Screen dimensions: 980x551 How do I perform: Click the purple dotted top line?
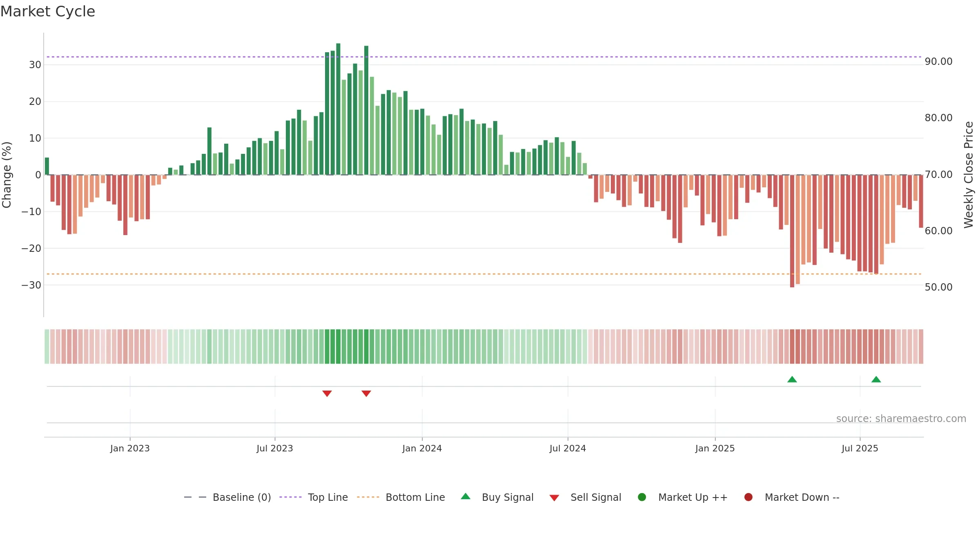click(484, 57)
